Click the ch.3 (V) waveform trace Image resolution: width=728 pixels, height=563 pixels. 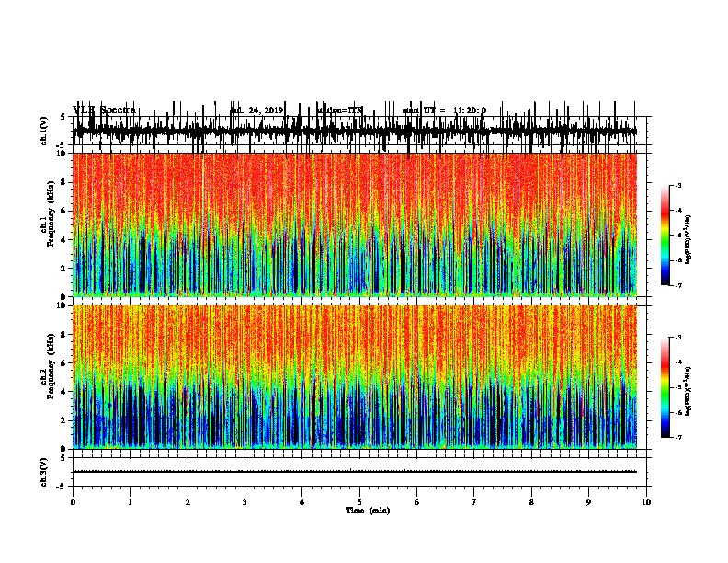click(x=355, y=472)
